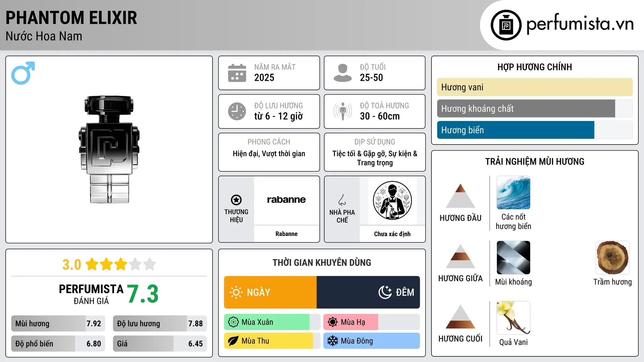Click the perfumista.vn perfume bottle logo icon
The height and width of the screenshot is (362, 644).
[x=506, y=25]
